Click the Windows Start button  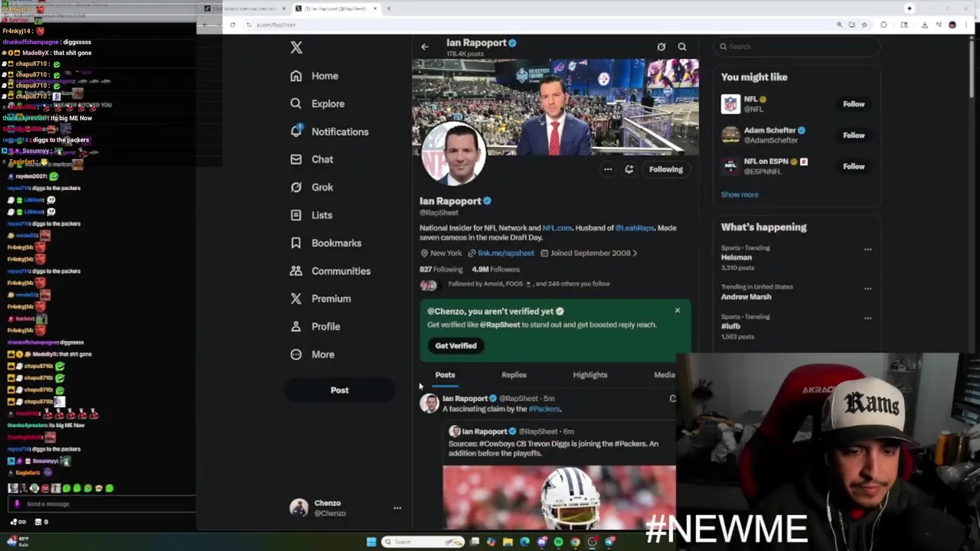click(371, 542)
